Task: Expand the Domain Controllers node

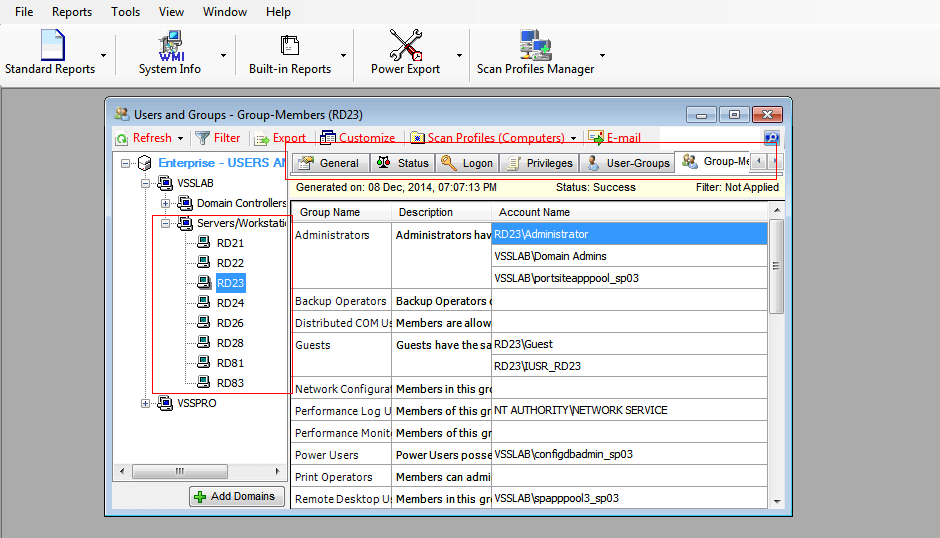Action: 165,203
